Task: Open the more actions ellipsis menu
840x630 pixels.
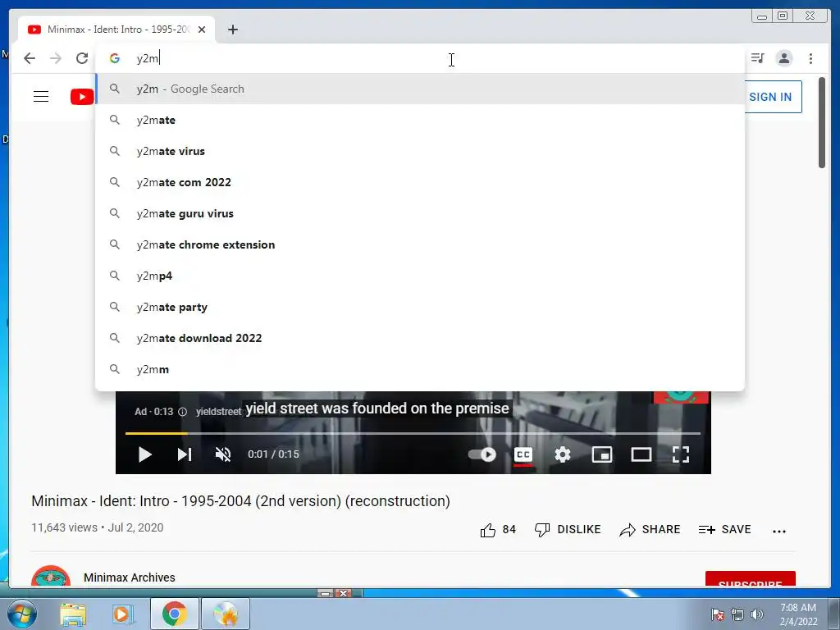Action: click(x=779, y=531)
